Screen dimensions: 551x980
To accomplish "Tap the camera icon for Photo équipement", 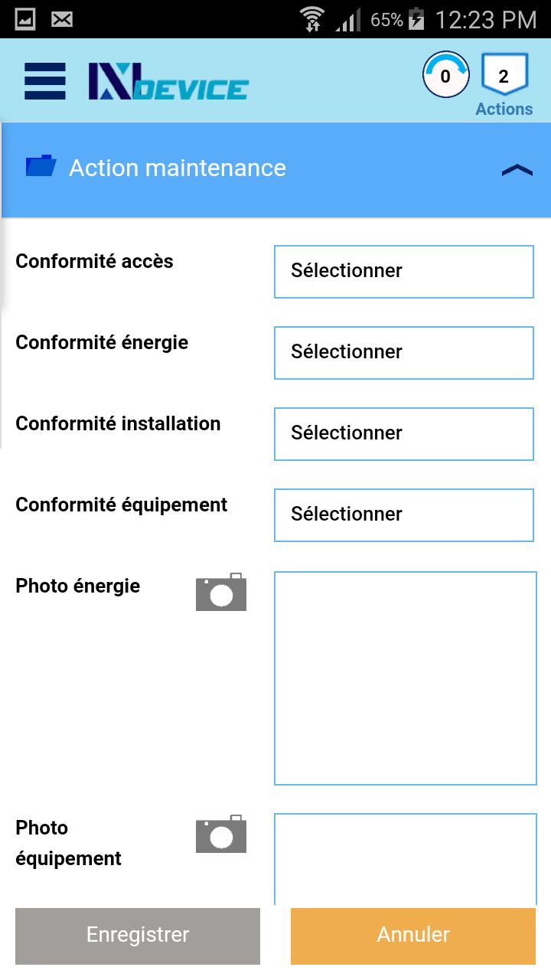I will 221,834.
